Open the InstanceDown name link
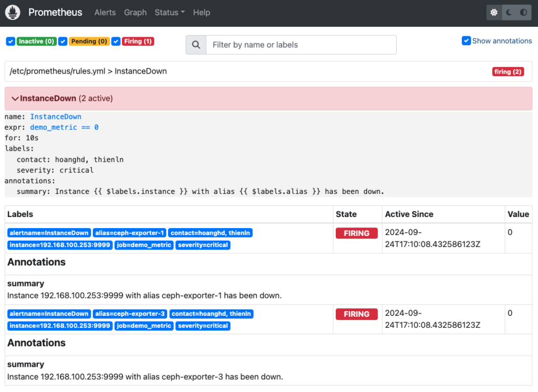The image size is (538, 392). click(x=56, y=117)
